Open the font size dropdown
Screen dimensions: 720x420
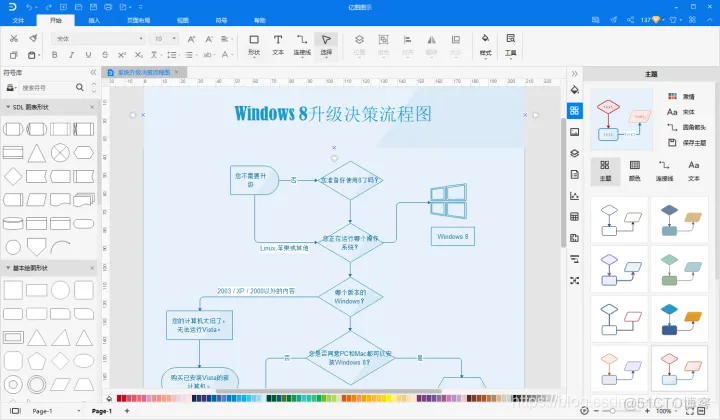point(174,39)
